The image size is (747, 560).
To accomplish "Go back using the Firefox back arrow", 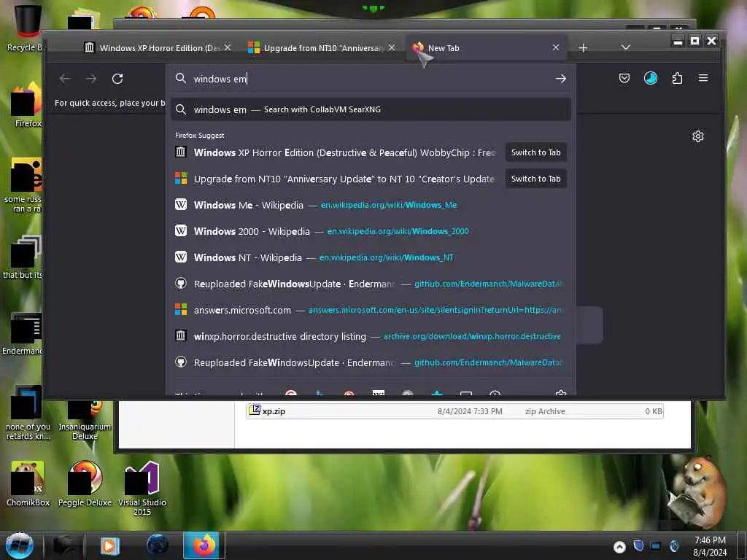I will click(65, 79).
